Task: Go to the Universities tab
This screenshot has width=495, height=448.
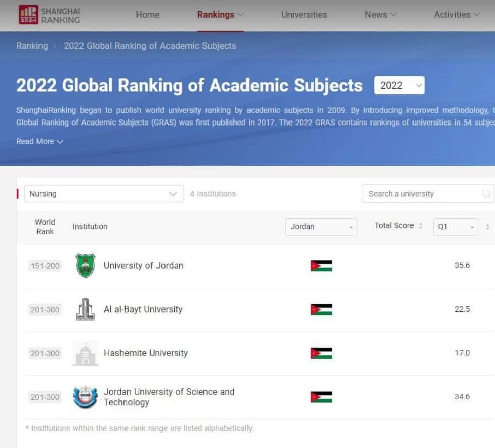Action: click(x=304, y=15)
